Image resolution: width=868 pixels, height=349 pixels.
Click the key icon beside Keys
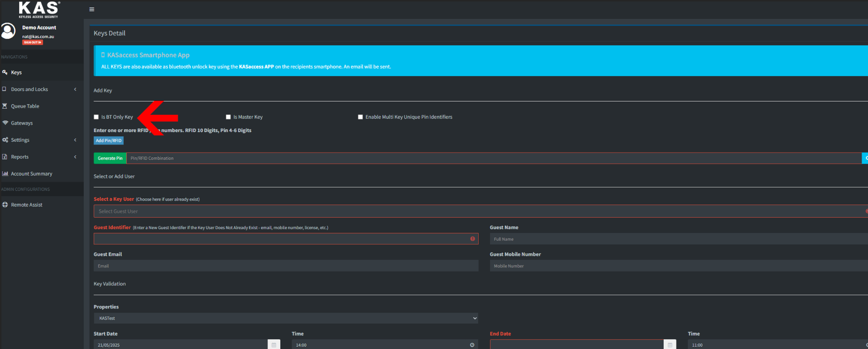(x=5, y=72)
